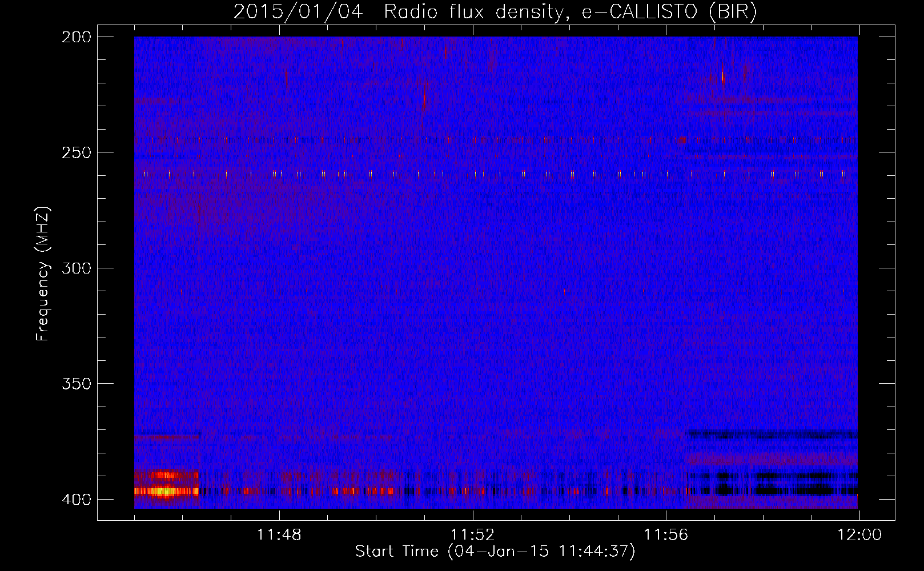Click the red-yellow spike near 220 MHz
Screen dimensions: 924x571
(x=723, y=77)
